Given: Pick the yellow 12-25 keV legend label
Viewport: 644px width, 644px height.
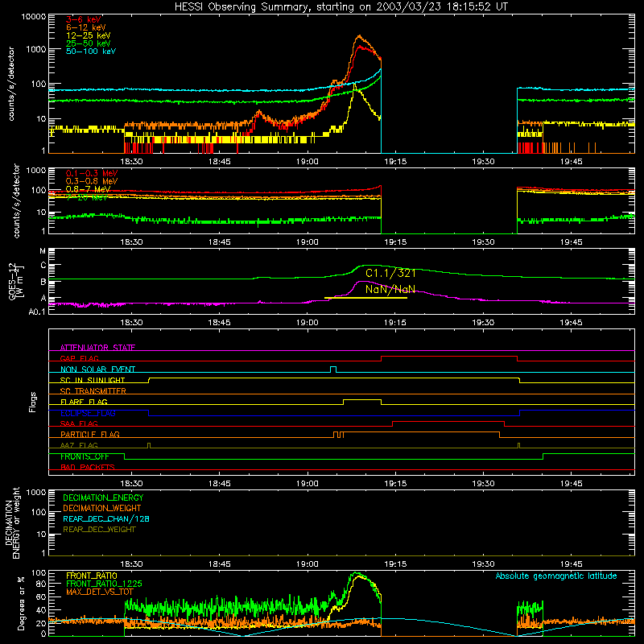Looking at the screenshot, I should [x=88, y=35].
